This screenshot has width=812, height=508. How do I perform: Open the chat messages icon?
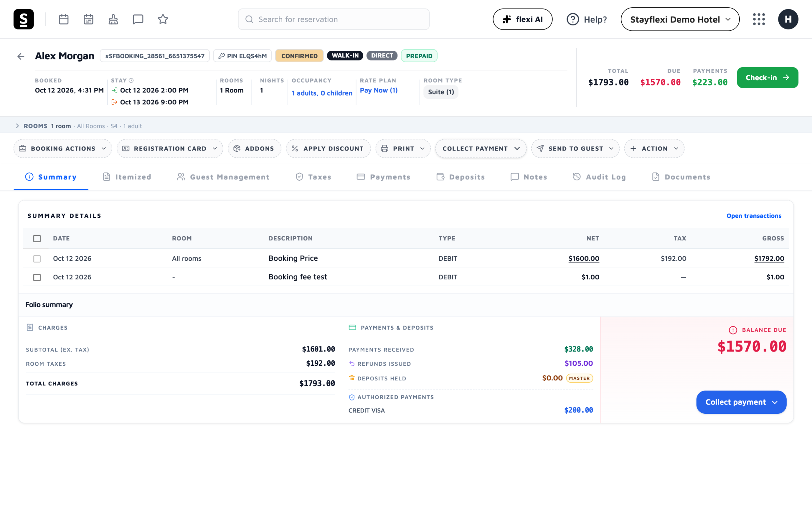tap(138, 19)
